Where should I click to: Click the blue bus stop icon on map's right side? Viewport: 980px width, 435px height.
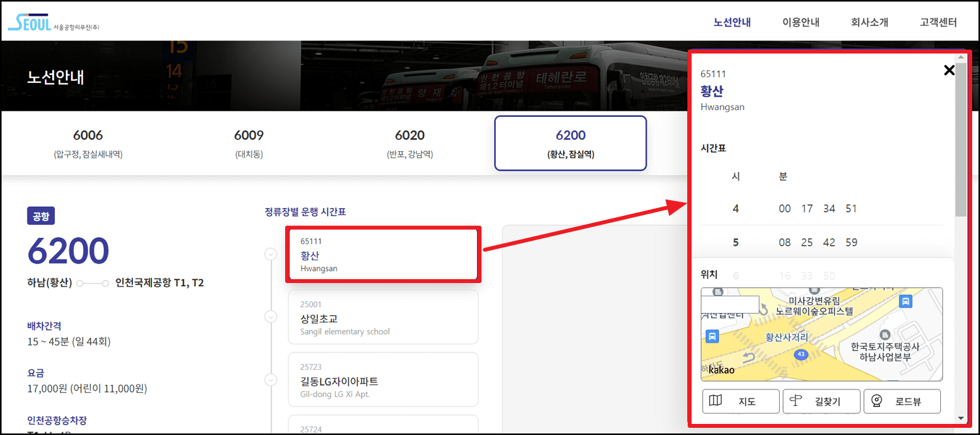point(905,301)
